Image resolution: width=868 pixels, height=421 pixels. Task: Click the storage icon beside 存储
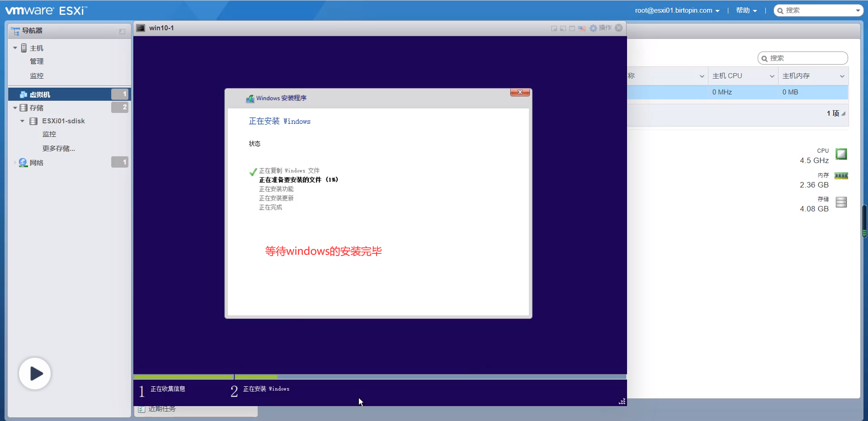coord(24,108)
